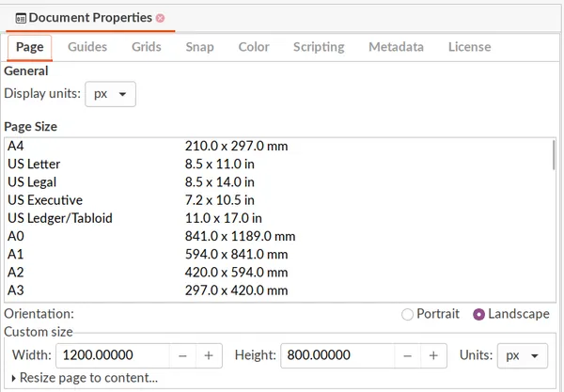This screenshot has height=392, width=564.
Task: Select Portrait orientation
Action: pos(431,314)
